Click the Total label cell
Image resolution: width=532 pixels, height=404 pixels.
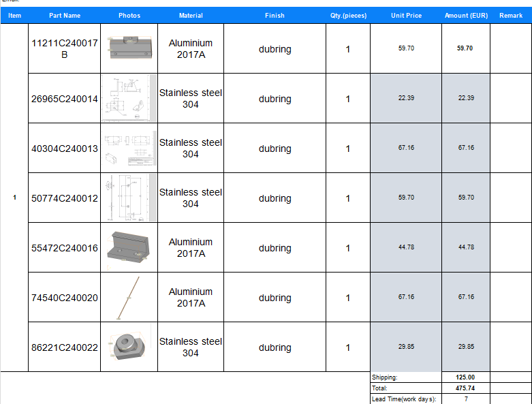406,388
